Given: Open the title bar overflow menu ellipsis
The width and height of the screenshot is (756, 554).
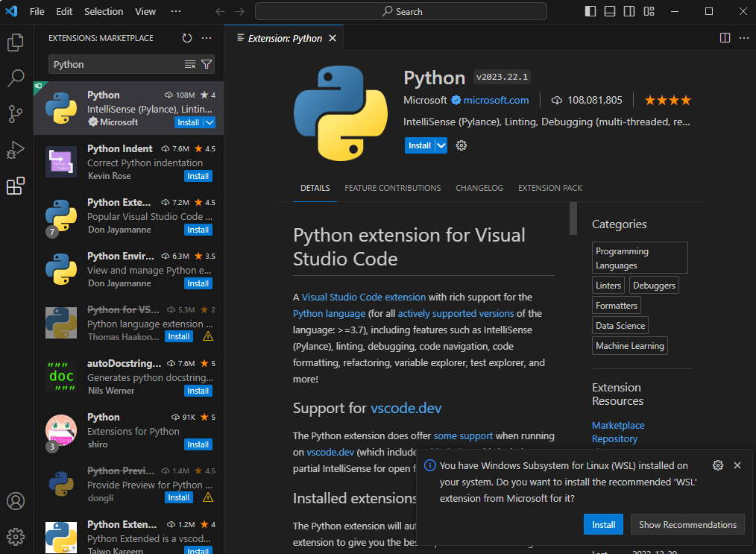Looking at the screenshot, I should [x=176, y=12].
